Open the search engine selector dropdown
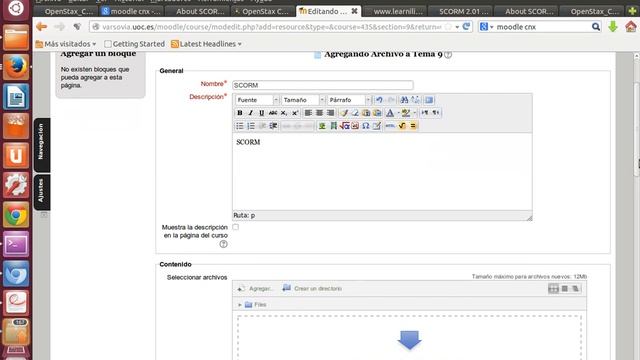This screenshot has width=640, height=360. 487,27
